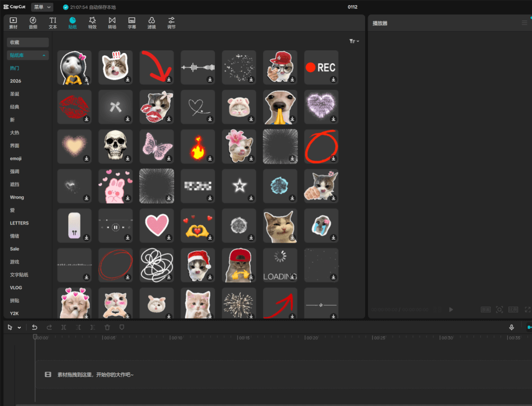This screenshot has height=406, width=532.
Task: Switch to the 音频 audio tab
Action: point(33,23)
